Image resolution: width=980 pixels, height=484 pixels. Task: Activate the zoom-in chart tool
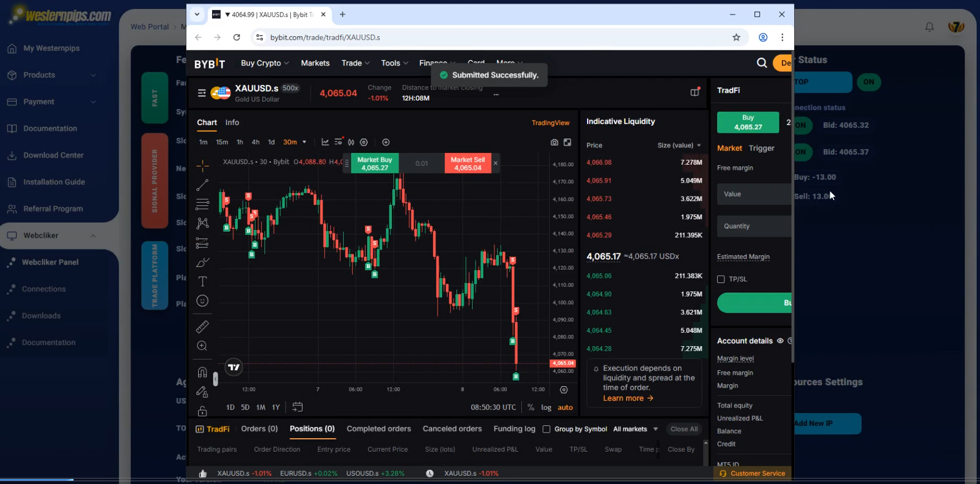pyautogui.click(x=202, y=346)
